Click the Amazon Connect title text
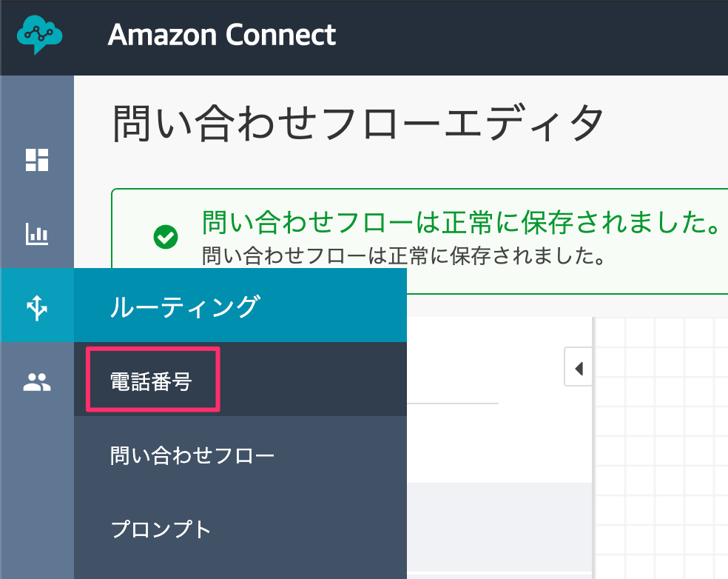Image resolution: width=728 pixels, height=579 pixels. point(222,35)
